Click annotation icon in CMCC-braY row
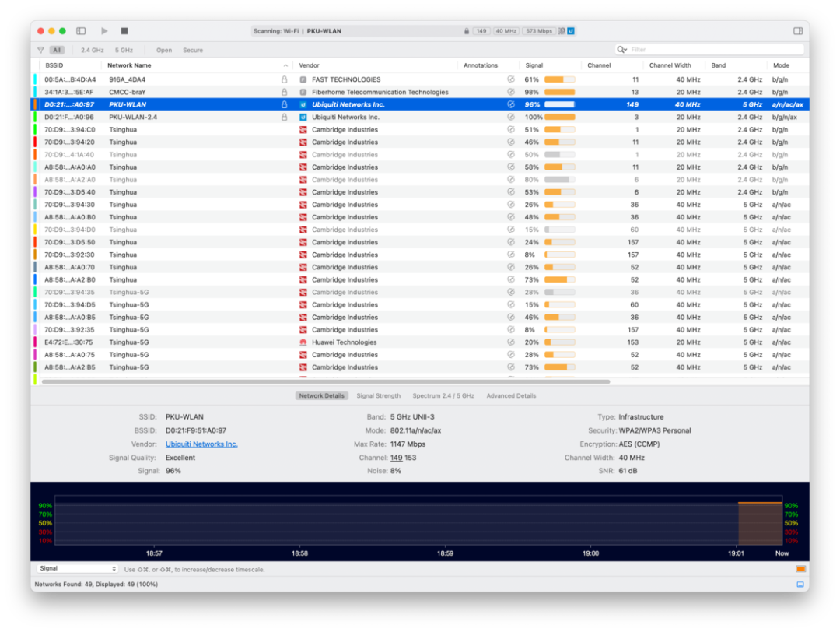 pyautogui.click(x=511, y=92)
